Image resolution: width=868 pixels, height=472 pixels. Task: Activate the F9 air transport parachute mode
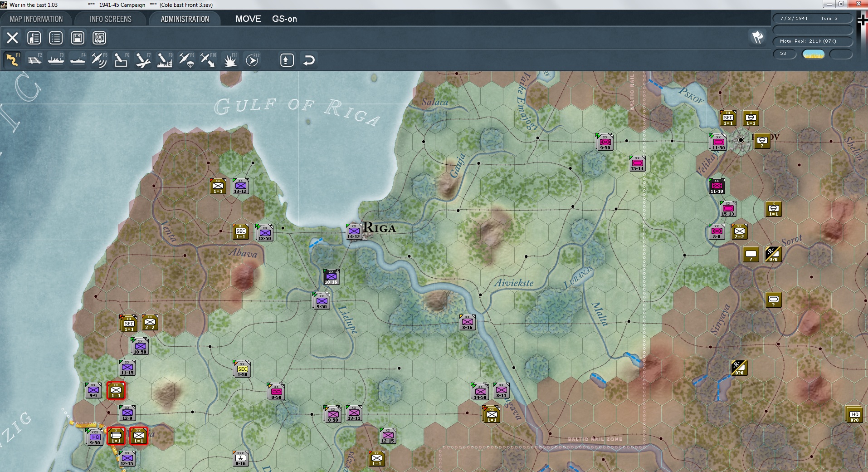(x=186, y=60)
